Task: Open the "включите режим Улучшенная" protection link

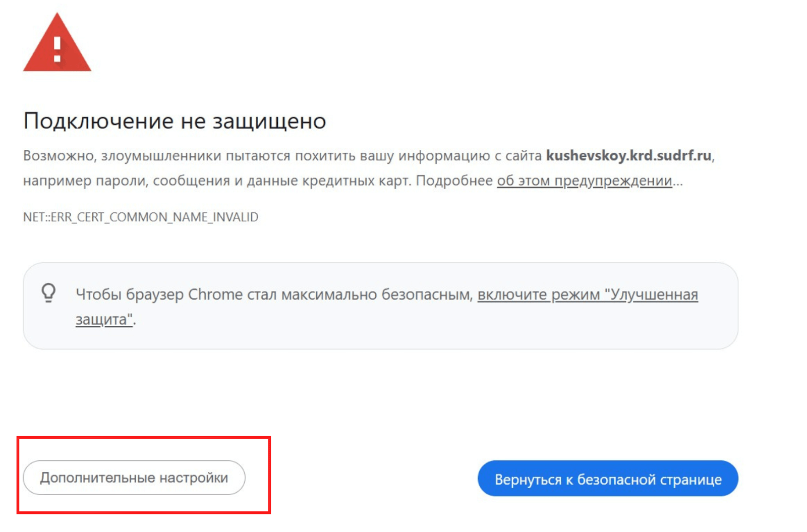Action: tap(588, 294)
